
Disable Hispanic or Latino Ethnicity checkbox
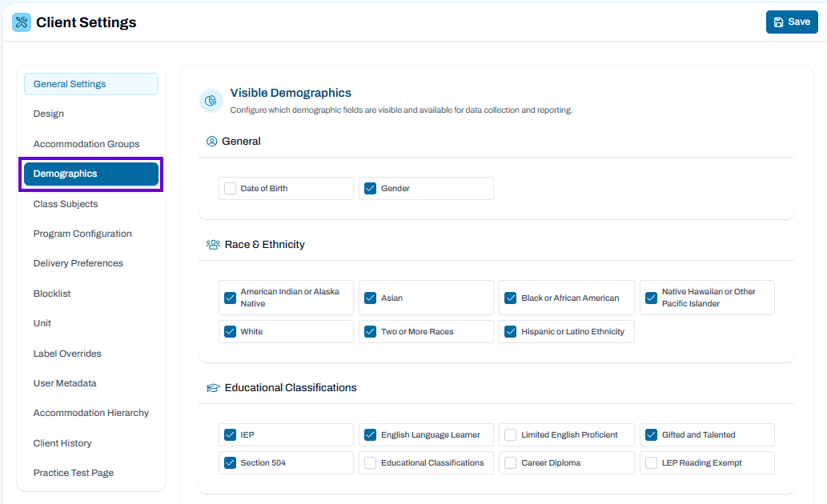511,332
